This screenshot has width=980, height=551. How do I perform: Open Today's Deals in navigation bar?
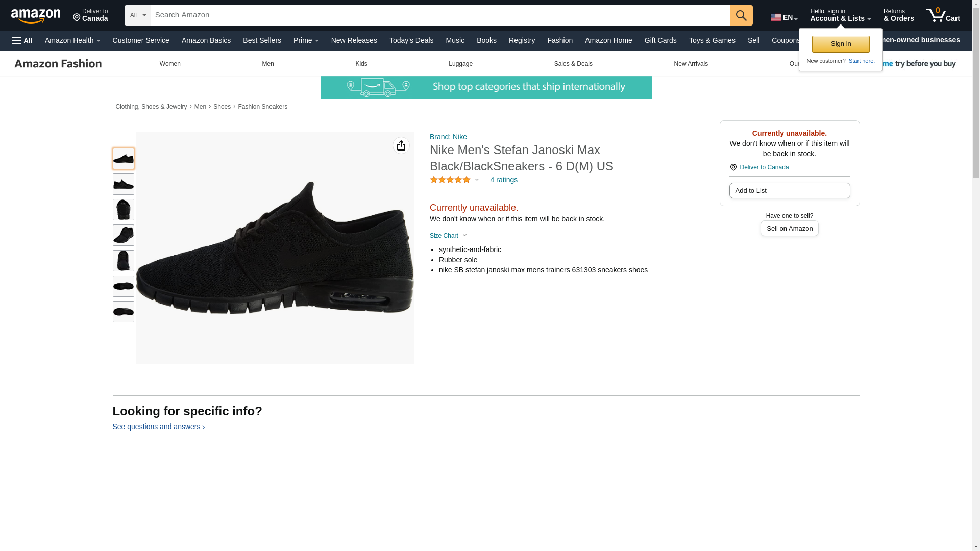click(411, 40)
